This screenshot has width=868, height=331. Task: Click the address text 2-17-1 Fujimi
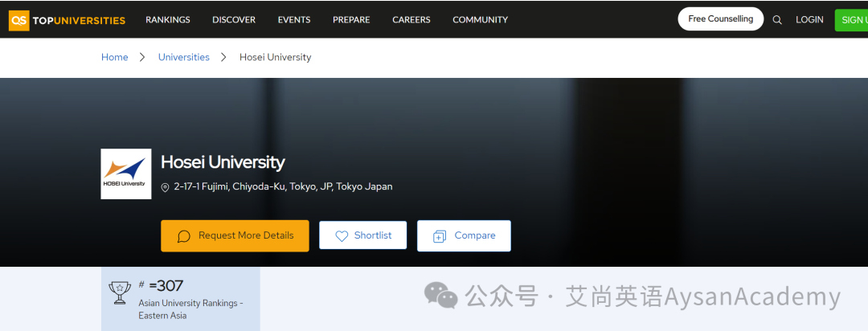point(283,186)
